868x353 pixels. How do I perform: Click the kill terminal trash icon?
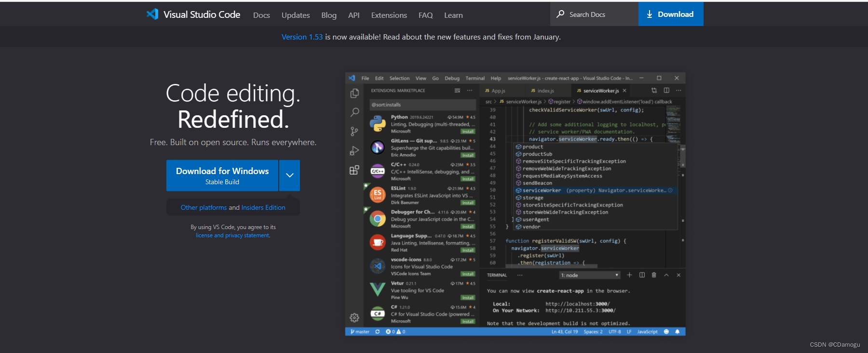pyautogui.click(x=654, y=275)
